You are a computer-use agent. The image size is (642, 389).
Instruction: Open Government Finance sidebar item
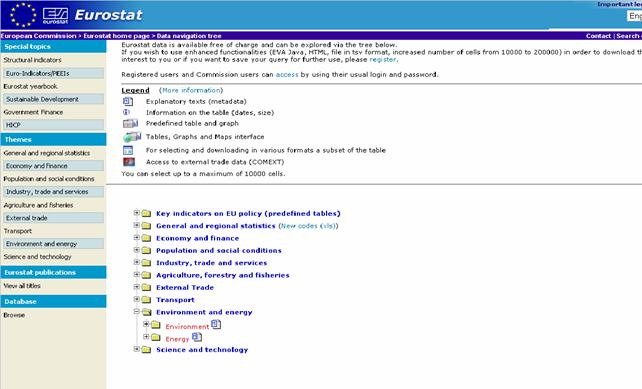pyautogui.click(x=33, y=112)
